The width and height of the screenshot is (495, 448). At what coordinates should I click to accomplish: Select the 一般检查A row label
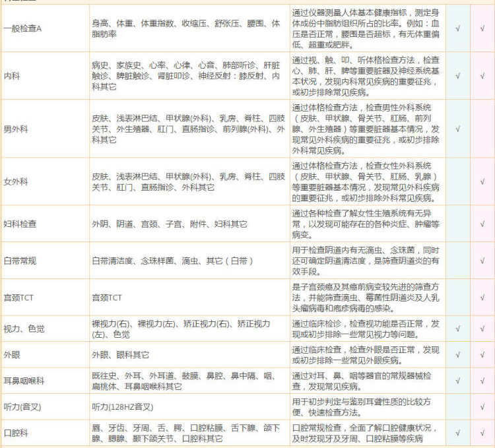click(x=23, y=29)
